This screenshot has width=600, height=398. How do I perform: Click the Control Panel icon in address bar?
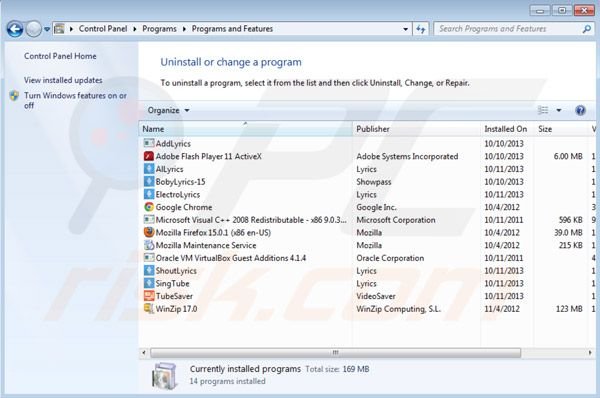click(x=59, y=29)
